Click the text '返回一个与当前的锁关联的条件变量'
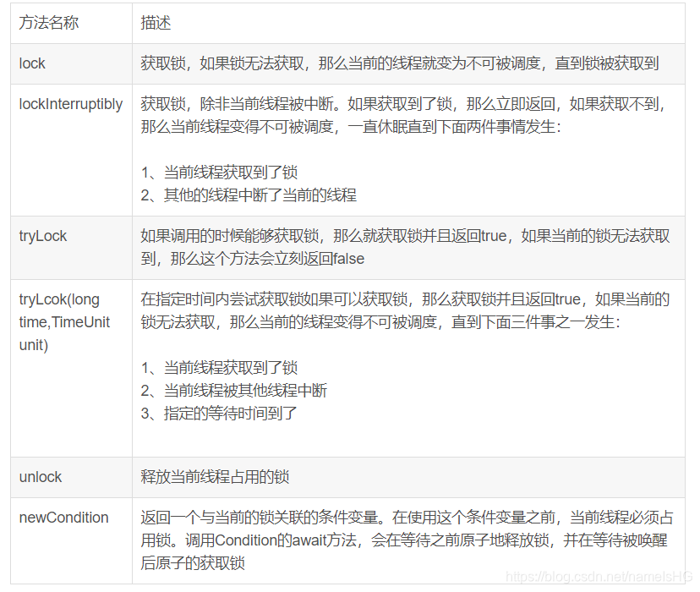700x592 pixels. tap(259, 518)
